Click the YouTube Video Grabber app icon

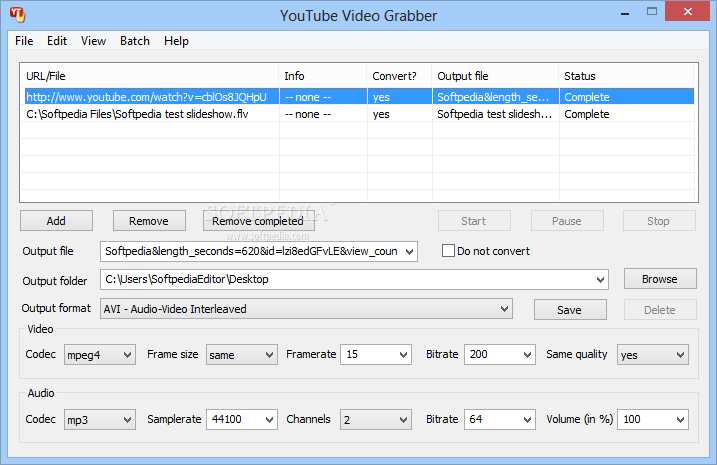[x=14, y=14]
